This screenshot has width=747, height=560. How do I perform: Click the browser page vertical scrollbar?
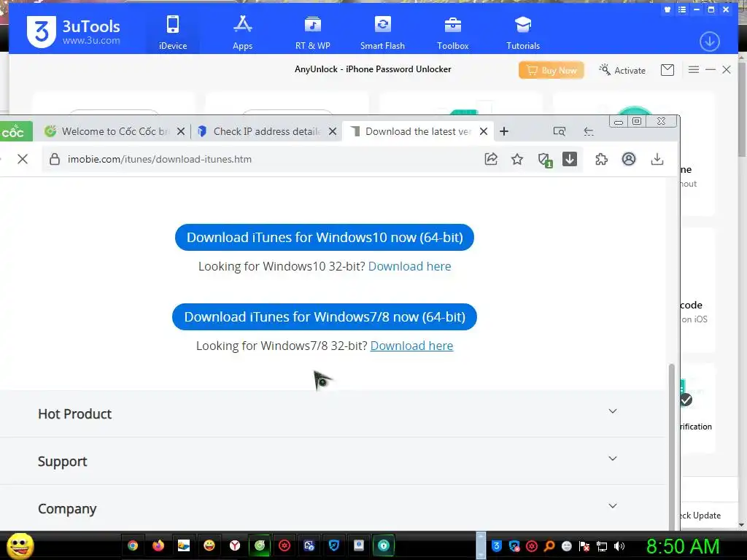coord(672,447)
